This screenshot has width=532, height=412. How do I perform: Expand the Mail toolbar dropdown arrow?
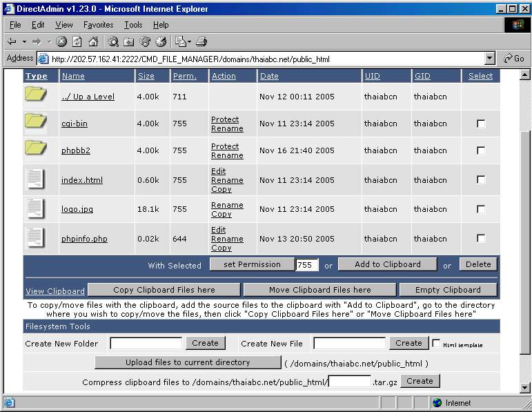click(x=188, y=41)
